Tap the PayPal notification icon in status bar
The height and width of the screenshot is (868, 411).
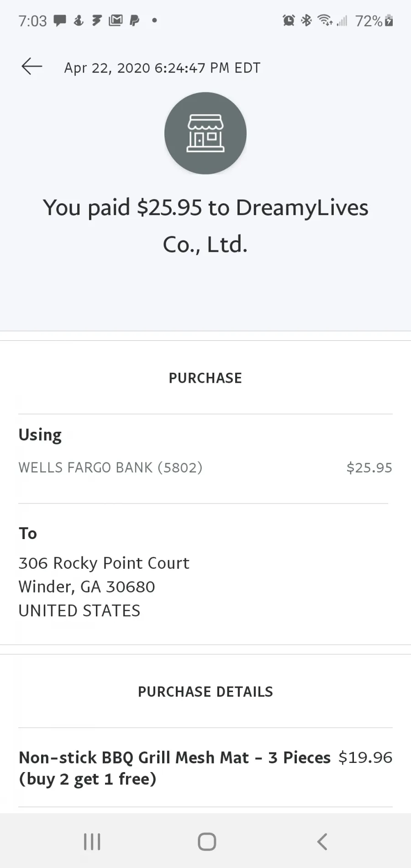135,21
